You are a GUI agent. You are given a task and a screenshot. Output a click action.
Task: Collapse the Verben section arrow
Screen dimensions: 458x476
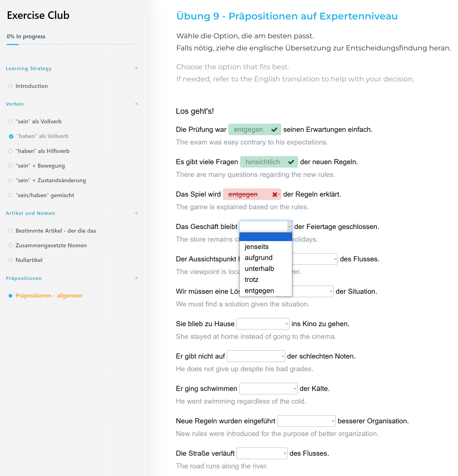[136, 104]
